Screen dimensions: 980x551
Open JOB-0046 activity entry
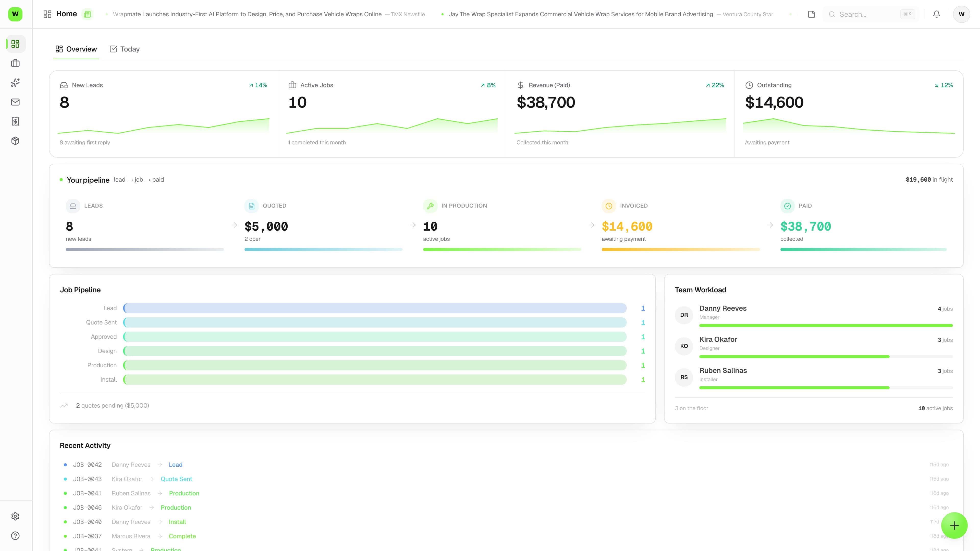tap(506, 508)
